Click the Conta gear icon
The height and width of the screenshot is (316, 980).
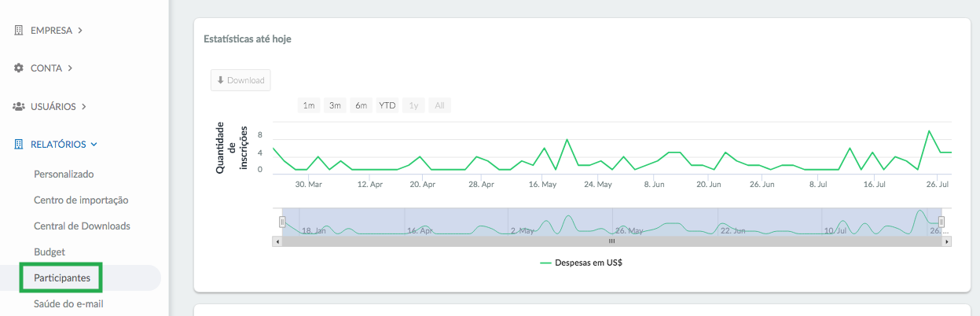[x=19, y=68]
